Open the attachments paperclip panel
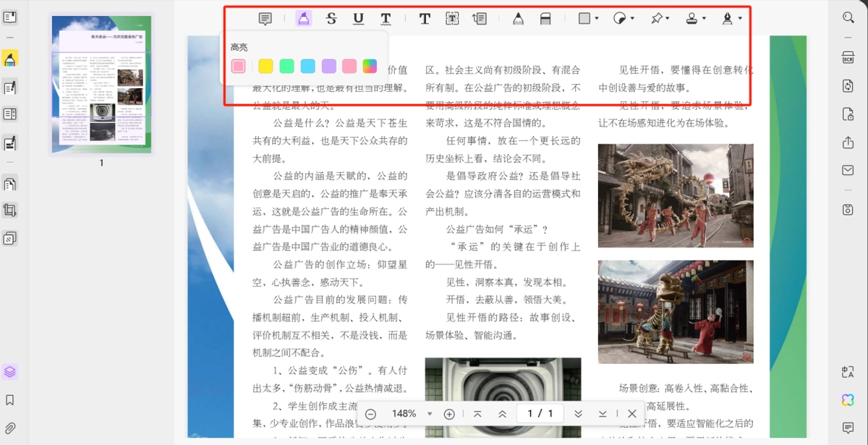Viewport: 868px width, 445px height. (x=10, y=428)
